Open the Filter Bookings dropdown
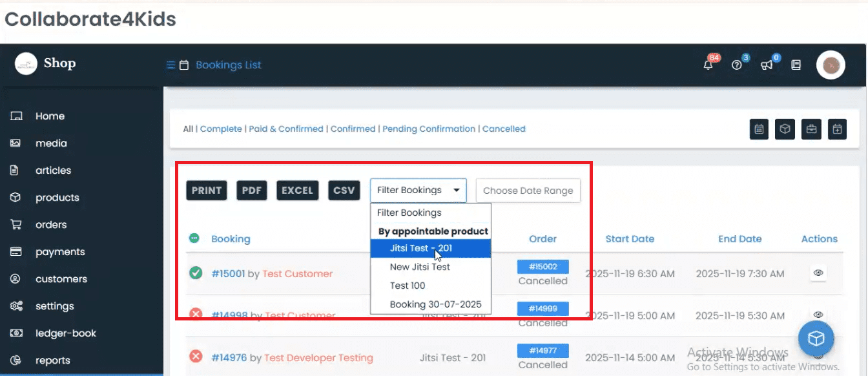868x376 pixels. (x=418, y=191)
